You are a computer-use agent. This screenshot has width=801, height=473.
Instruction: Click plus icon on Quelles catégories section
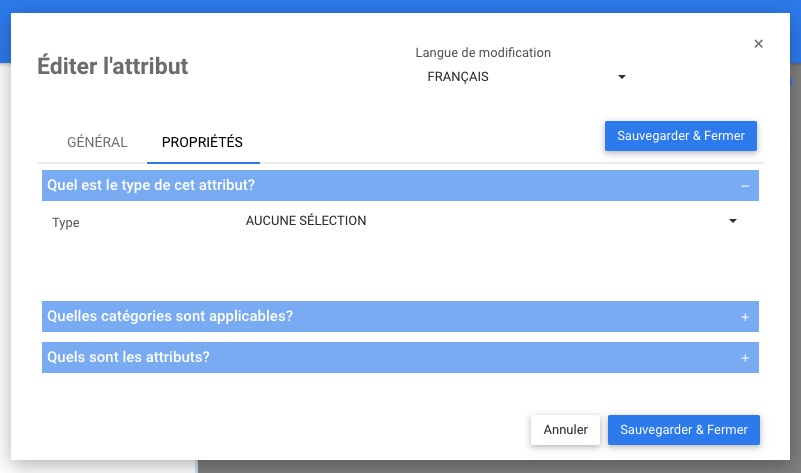tap(745, 317)
